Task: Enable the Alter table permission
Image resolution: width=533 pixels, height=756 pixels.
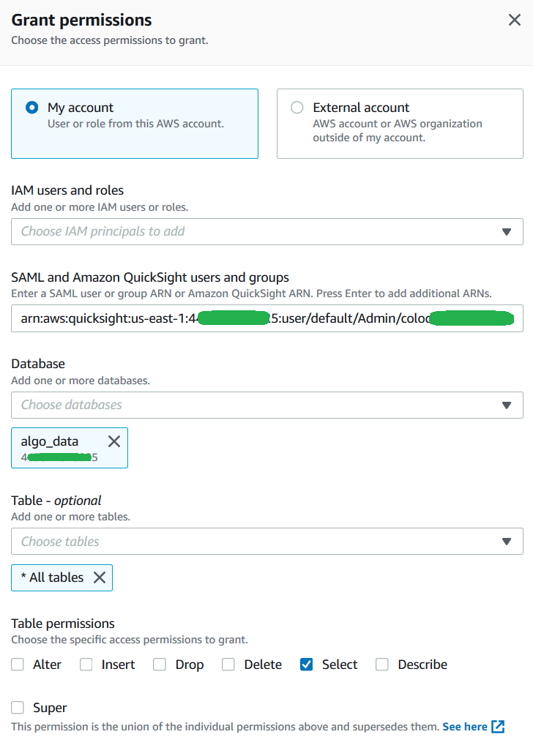Action: [x=18, y=665]
